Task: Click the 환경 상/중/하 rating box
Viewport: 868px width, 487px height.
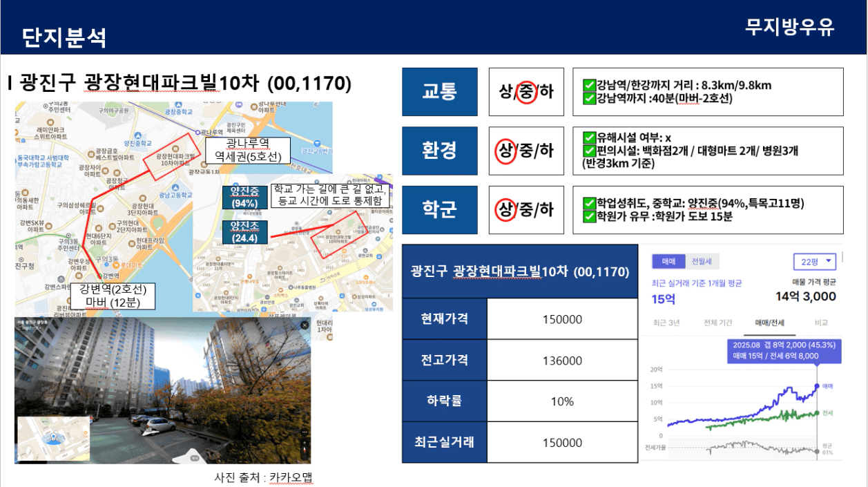Action: 526,151
